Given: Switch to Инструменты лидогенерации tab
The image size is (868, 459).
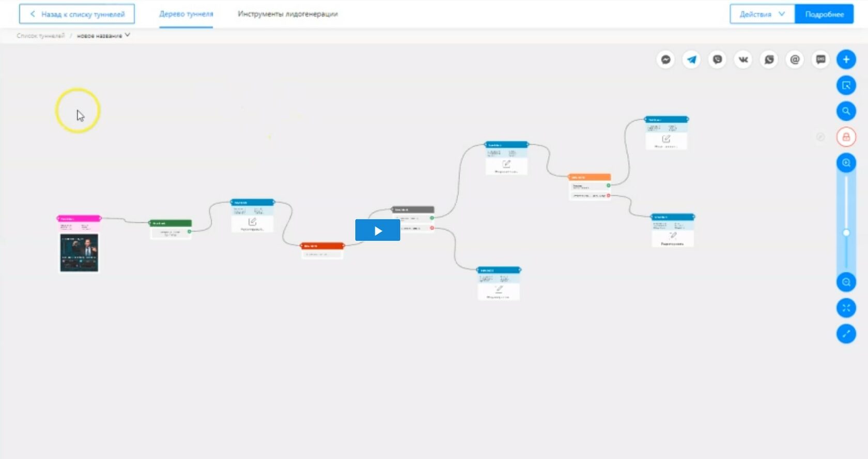Looking at the screenshot, I should click(x=287, y=14).
